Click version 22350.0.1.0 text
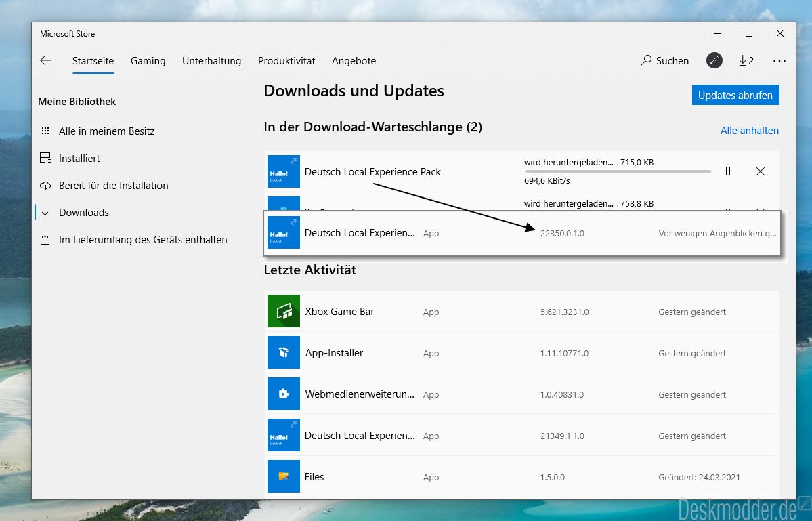The image size is (812, 521). click(562, 234)
